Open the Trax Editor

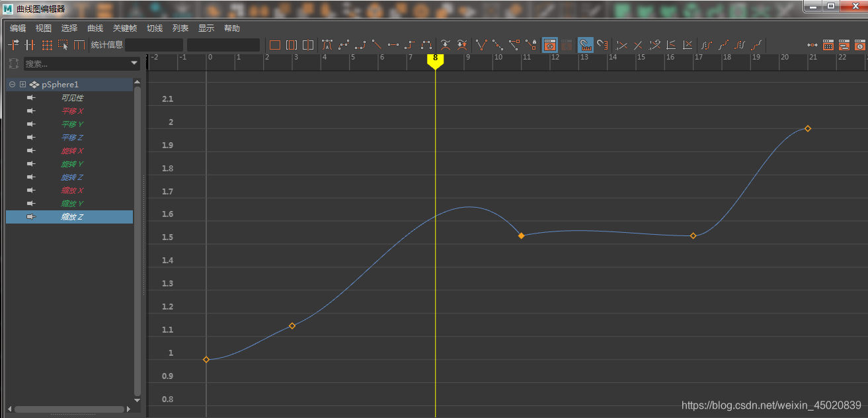click(844, 45)
